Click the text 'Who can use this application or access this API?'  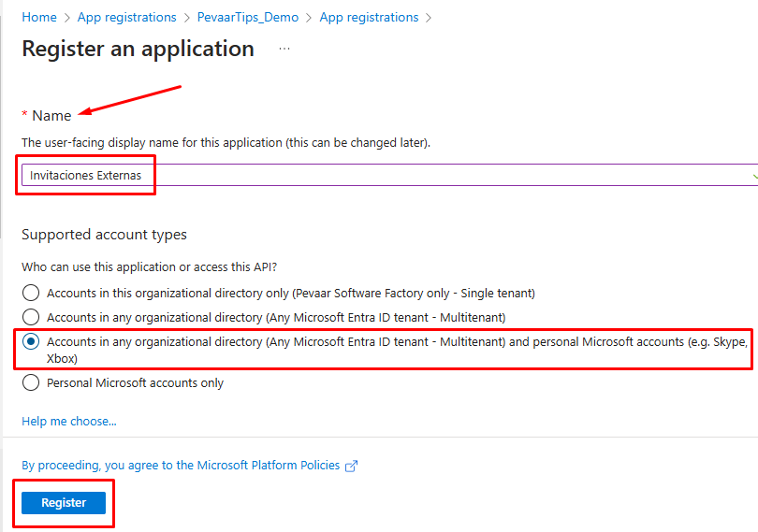pyautogui.click(x=150, y=267)
